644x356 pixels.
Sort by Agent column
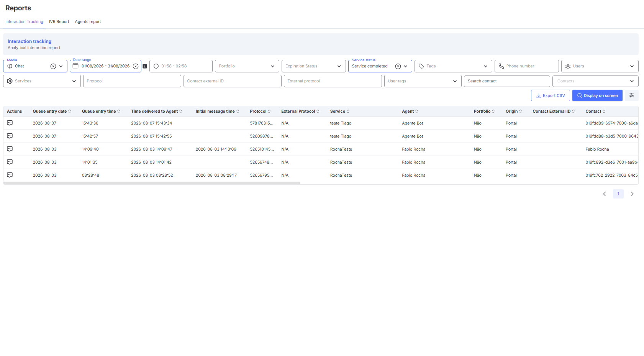(x=417, y=112)
